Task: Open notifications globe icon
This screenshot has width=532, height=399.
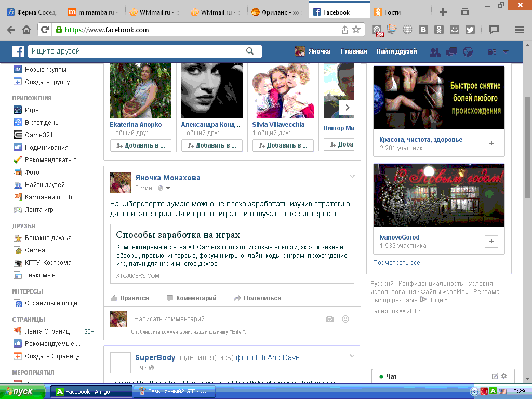Action: click(468, 52)
